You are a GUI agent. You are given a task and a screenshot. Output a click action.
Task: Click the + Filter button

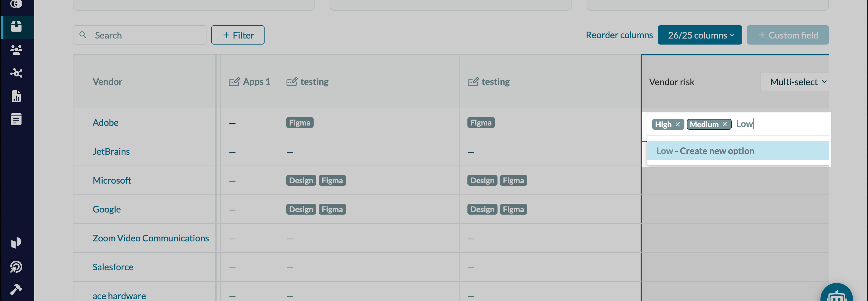(x=238, y=35)
